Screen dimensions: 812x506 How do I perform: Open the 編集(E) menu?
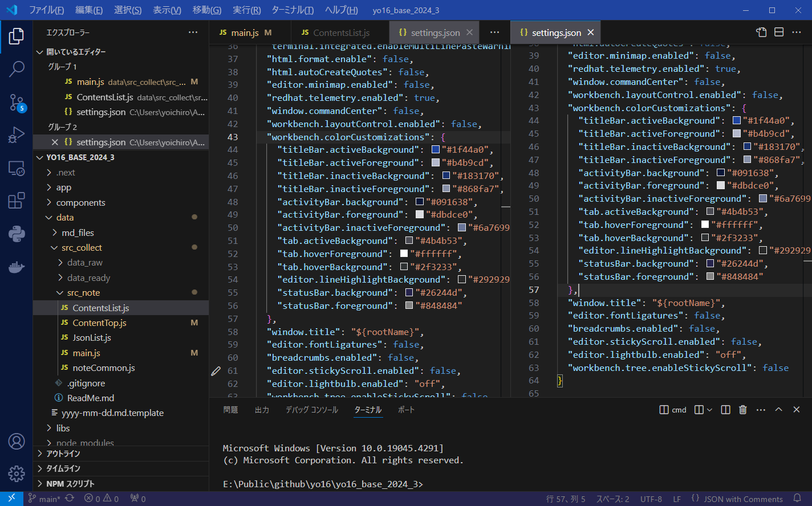pyautogui.click(x=89, y=10)
